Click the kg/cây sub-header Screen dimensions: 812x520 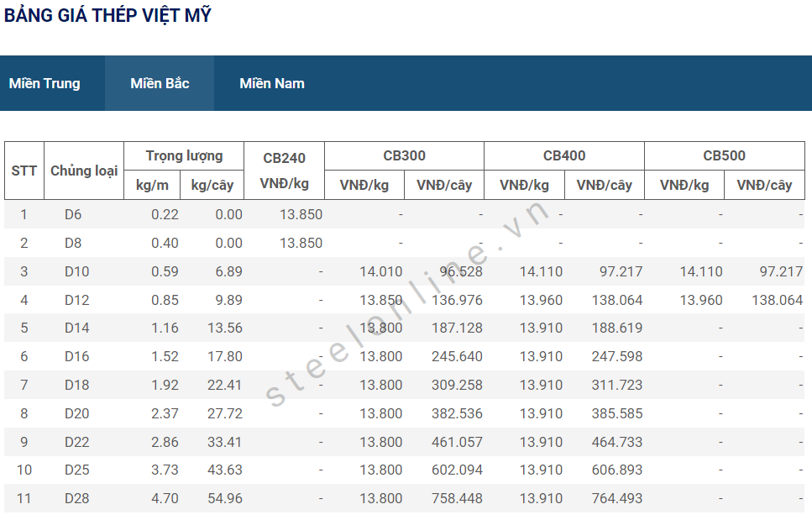tap(212, 185)
